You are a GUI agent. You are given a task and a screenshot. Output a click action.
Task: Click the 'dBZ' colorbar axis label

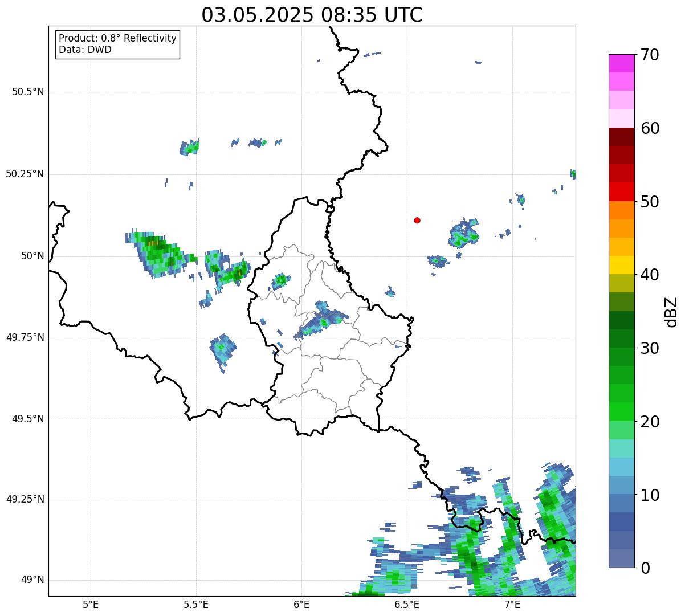tap(671, 311)
